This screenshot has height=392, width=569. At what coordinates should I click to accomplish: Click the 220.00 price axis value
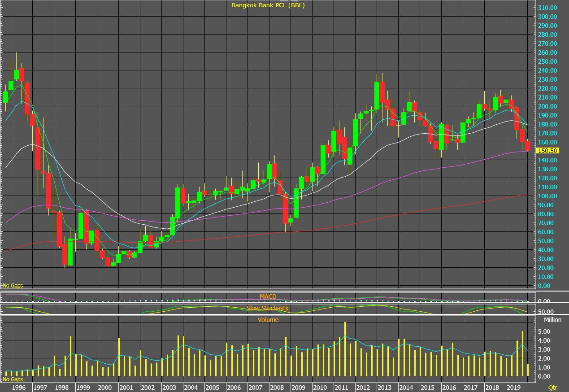[548, 88]
